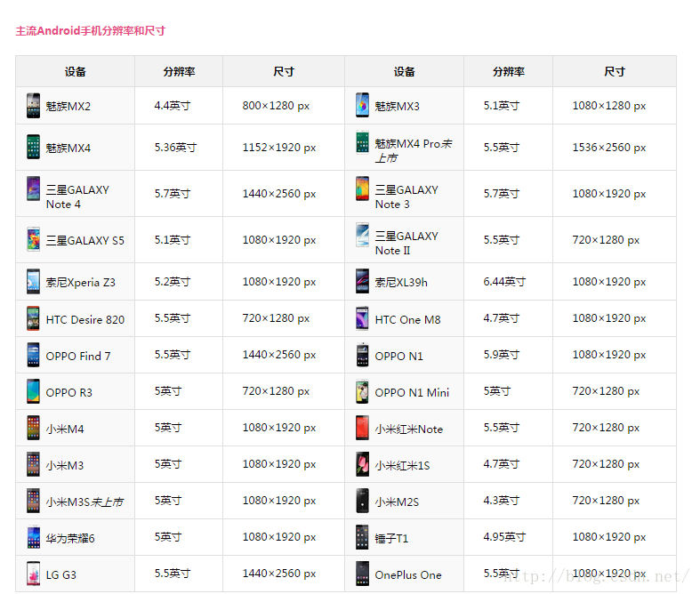The image size is (700, 594).
Task: Select the OPPO Find 7 name text
Action: (x=78, y=356)
